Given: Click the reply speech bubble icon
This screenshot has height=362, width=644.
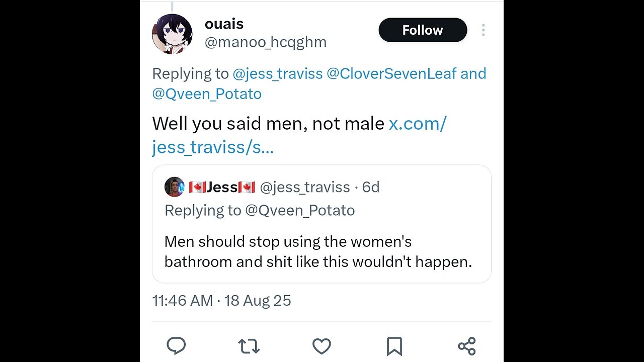Looking at the screenshot, I should [176, 346].
